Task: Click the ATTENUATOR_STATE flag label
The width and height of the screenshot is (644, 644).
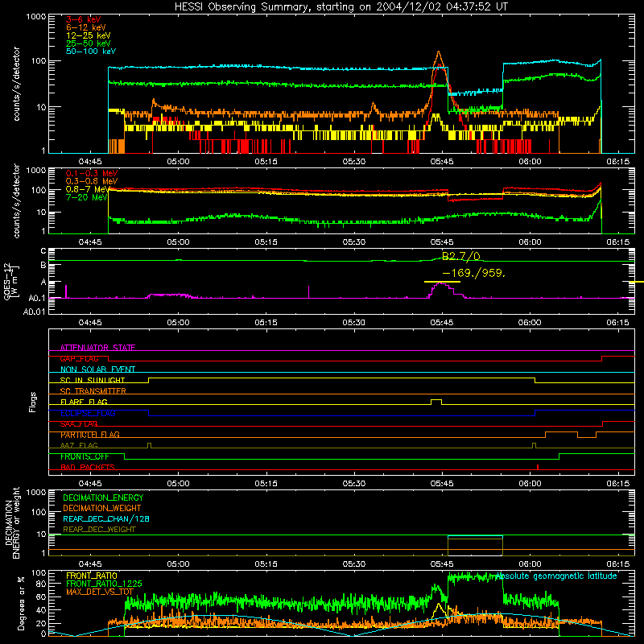Action: click(97, 348)
